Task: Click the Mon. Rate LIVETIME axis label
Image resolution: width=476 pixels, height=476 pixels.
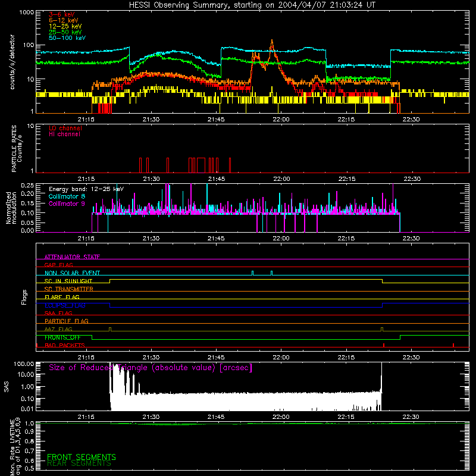Action: coord(15,446)
